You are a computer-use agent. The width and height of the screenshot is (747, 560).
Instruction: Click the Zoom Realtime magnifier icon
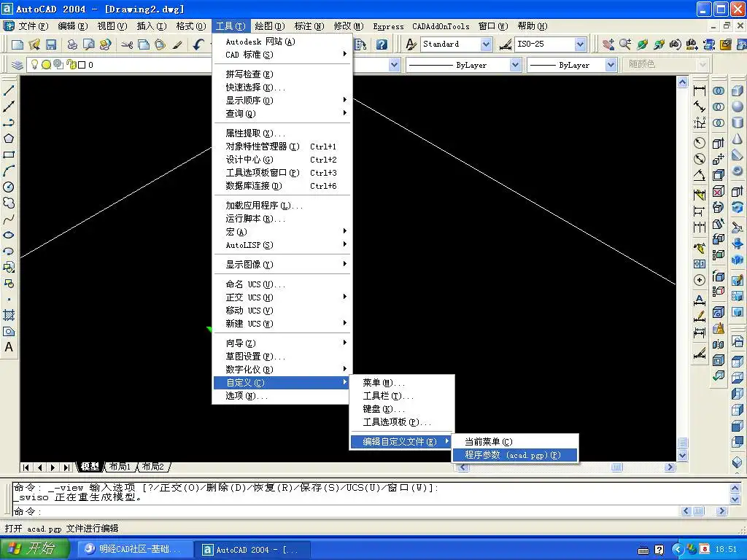point(625,44)
